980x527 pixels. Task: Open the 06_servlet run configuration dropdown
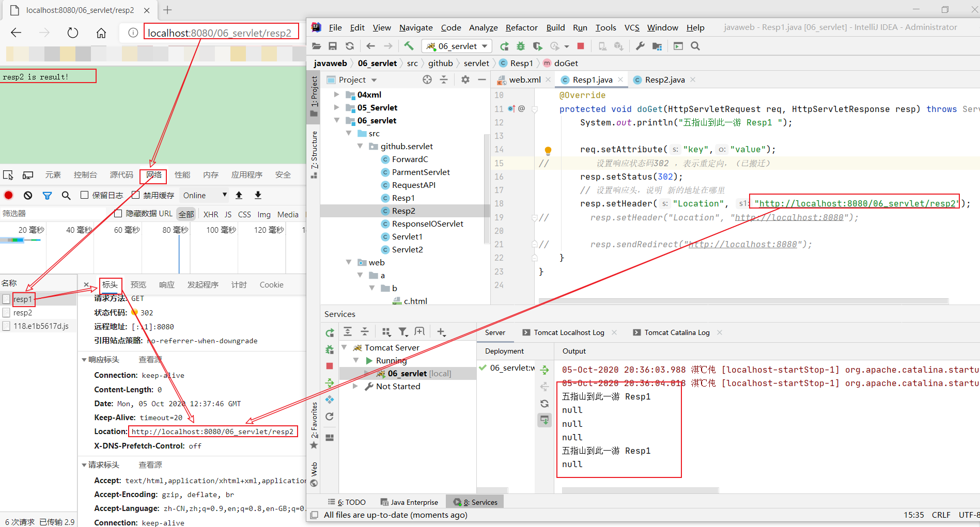(x=457, y=46)
